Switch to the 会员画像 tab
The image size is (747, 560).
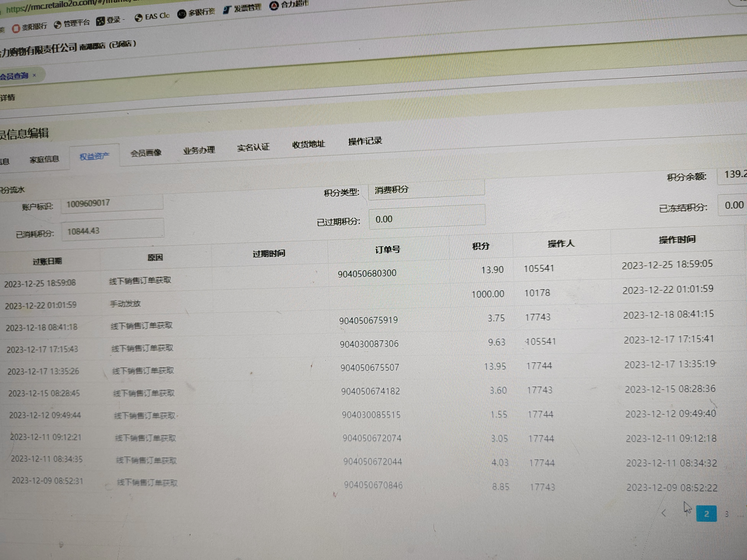coord(146,153)
